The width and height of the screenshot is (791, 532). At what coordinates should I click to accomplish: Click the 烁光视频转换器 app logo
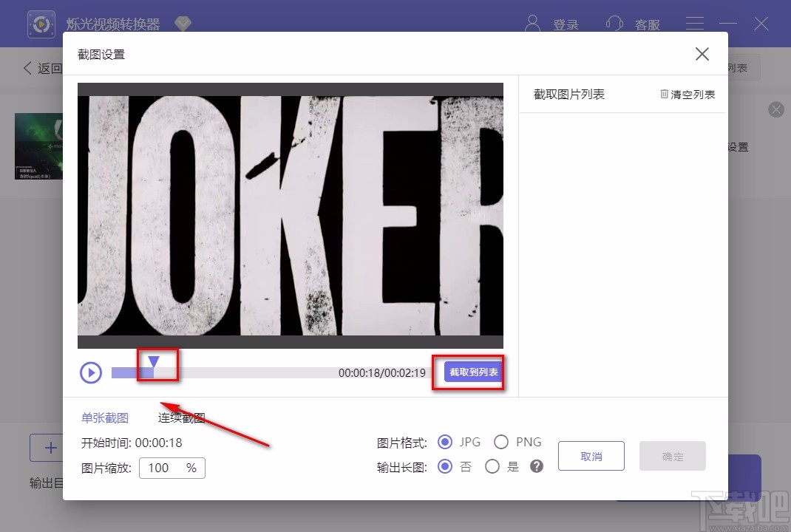point(41,24)
